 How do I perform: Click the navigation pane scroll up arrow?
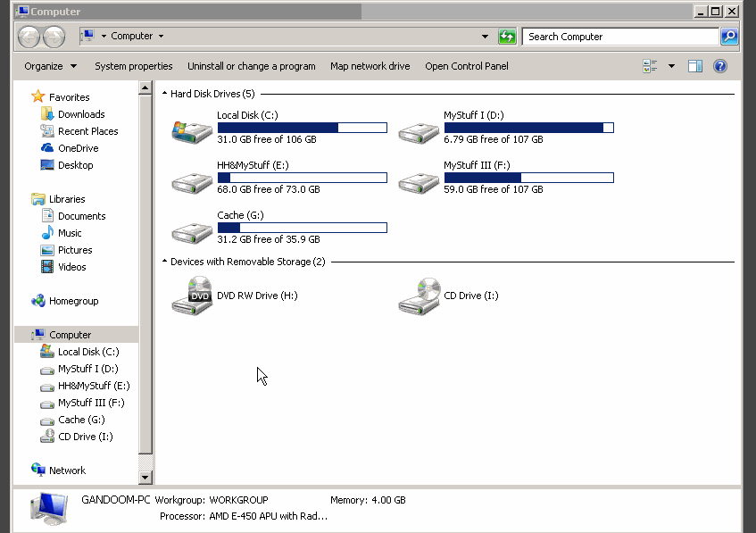(x=145, y=87)
